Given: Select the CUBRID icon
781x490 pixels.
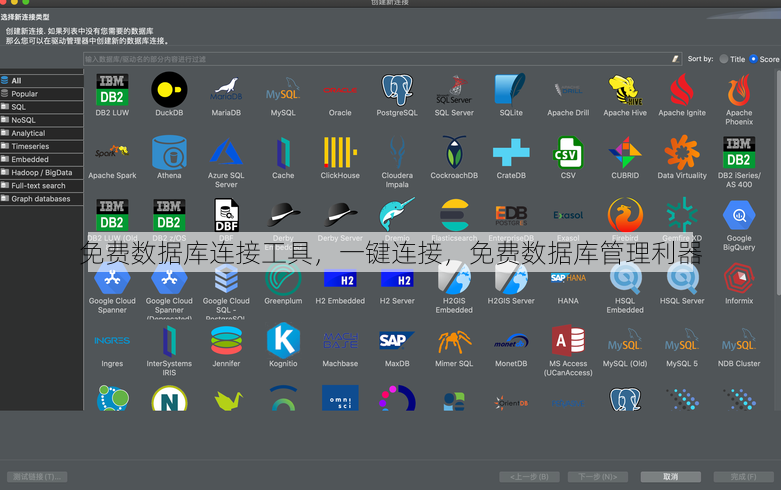Looking at the screenshot, I should tap(625, 152).
